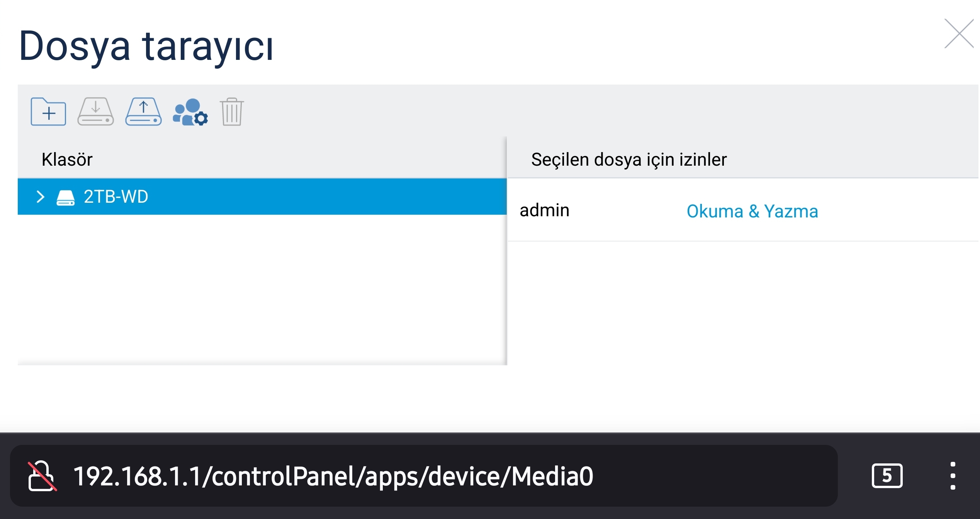
Task: Open the browser three-dot menu
Action: 953,476
